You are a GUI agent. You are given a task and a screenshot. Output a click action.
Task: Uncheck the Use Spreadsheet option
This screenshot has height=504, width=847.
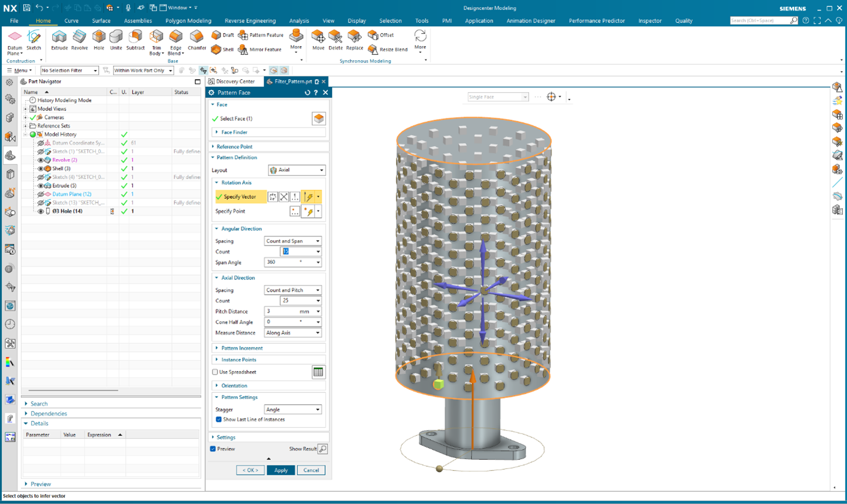coord(215,371)
